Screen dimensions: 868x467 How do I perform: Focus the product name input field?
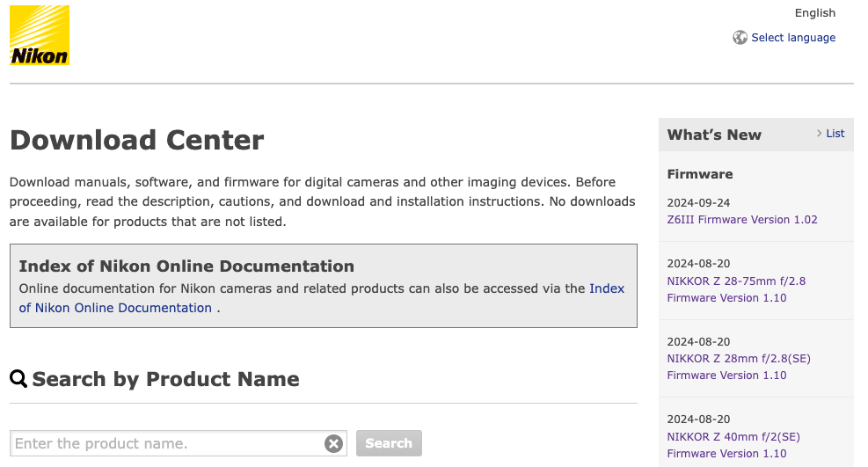point(179,443)
